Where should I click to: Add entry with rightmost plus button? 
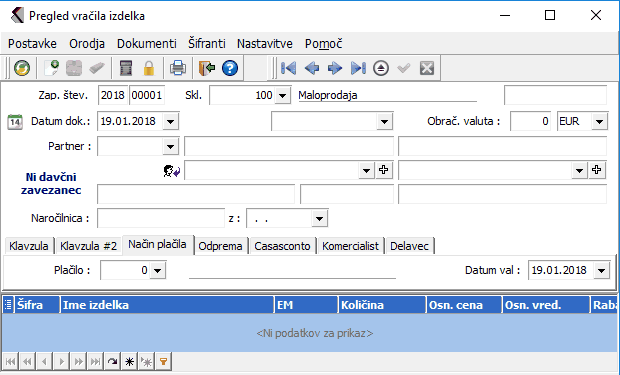597,170
